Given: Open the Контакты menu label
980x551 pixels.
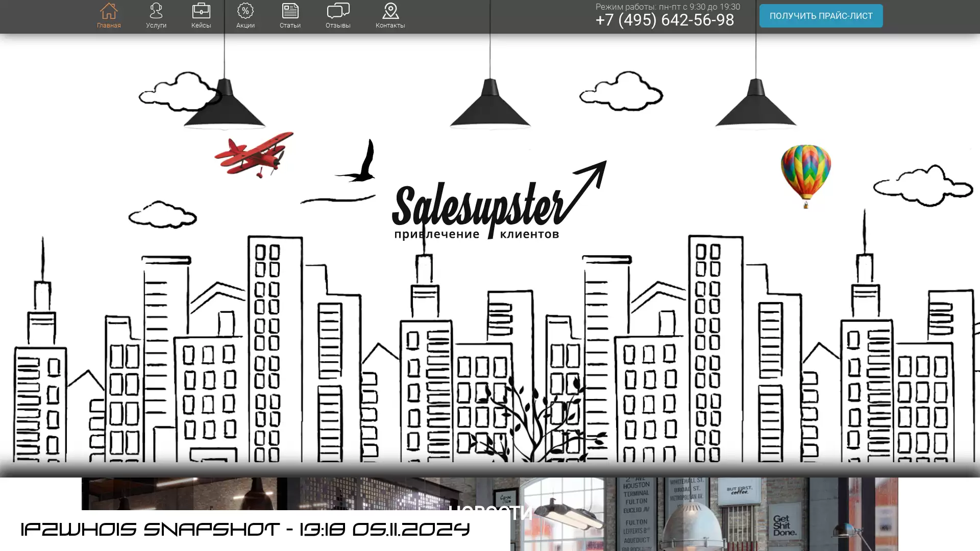Looking at the screenshot, I should [390, 26].
